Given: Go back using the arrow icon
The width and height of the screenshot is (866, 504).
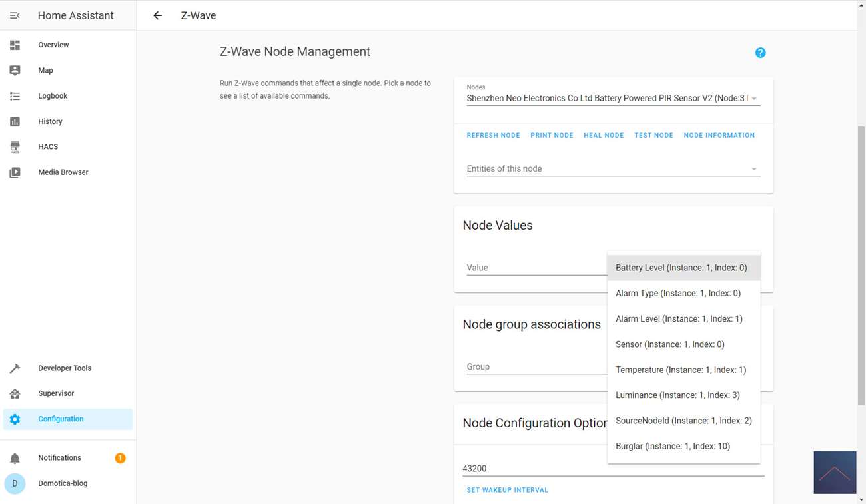Looking at the screenshot, I should (157, 15).
